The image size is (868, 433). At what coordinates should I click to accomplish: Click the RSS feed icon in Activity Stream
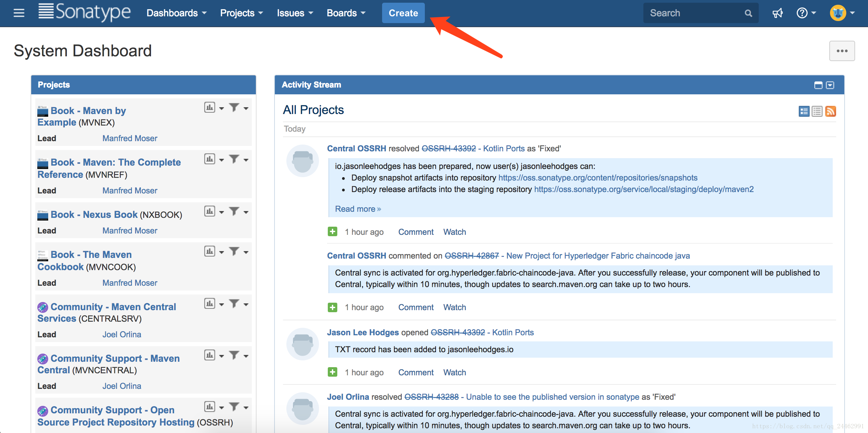click(x=830, y=111)
